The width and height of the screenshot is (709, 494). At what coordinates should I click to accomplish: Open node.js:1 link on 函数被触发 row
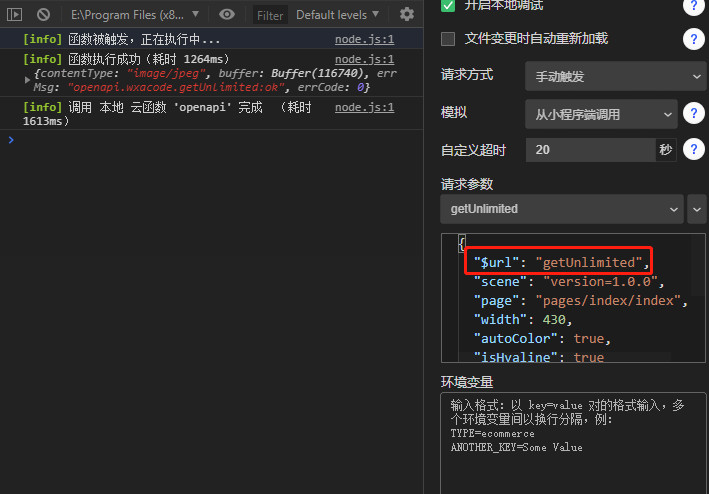364,39
